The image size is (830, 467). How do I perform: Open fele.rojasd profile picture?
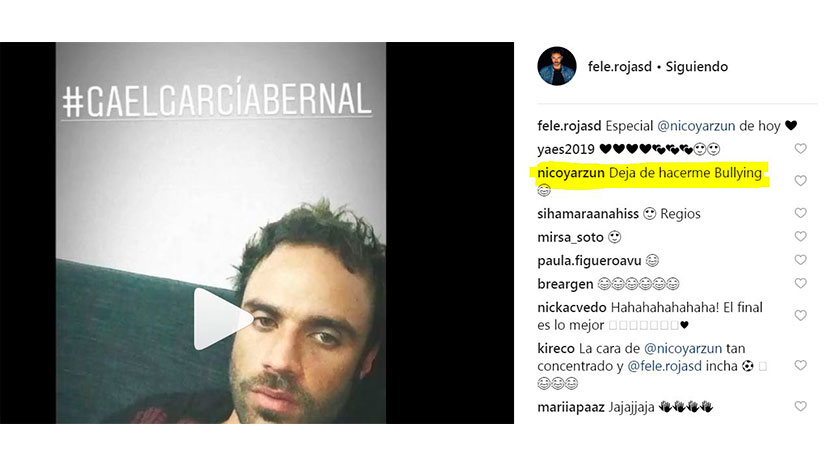pyautogui.click(x=557, y=66)
